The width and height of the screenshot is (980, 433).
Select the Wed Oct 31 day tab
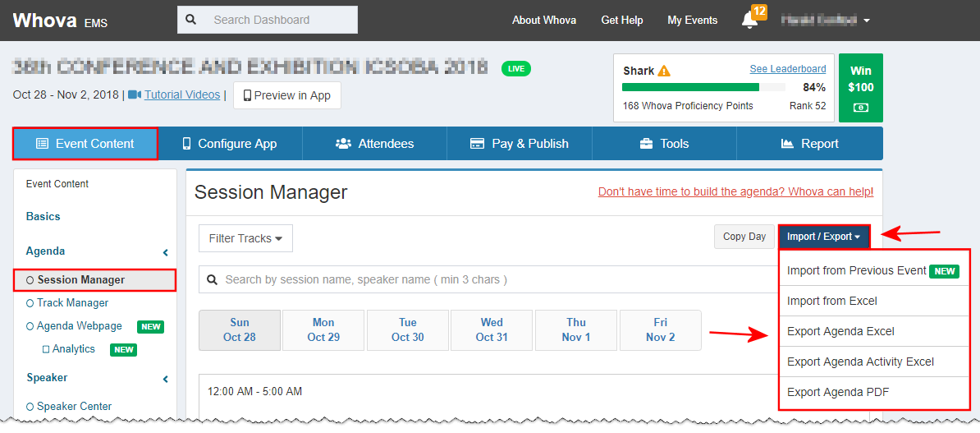492,329
